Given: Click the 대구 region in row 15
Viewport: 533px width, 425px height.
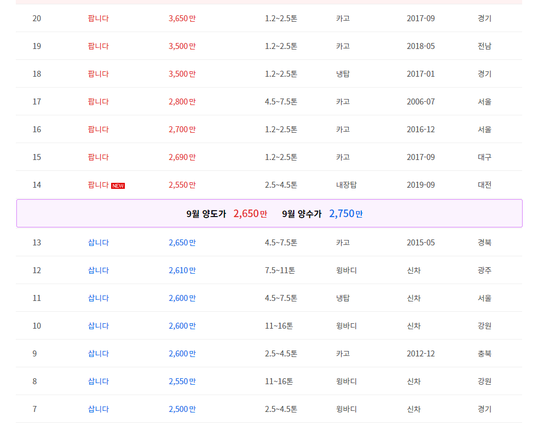Looking at the screenshot, I should point(484,157).
